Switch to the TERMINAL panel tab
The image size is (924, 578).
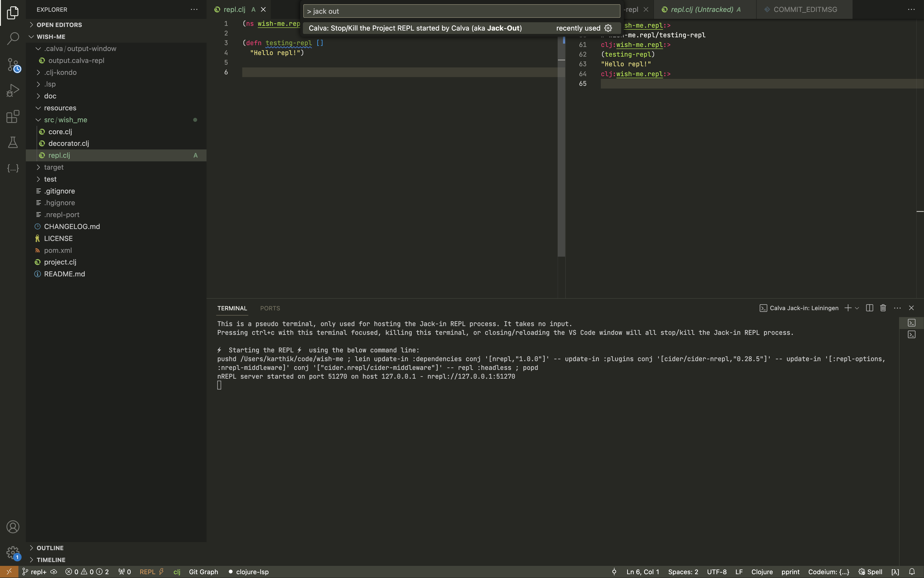pos(232,308)
